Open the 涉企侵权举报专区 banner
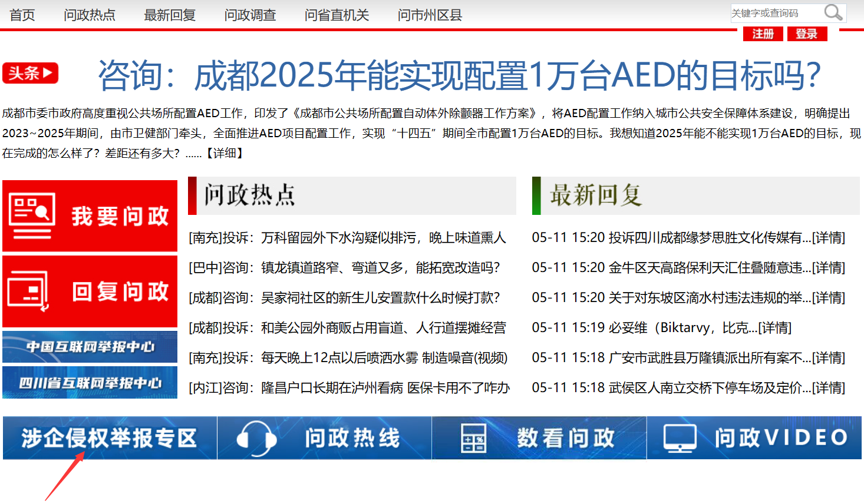 (x=110, y=438)
